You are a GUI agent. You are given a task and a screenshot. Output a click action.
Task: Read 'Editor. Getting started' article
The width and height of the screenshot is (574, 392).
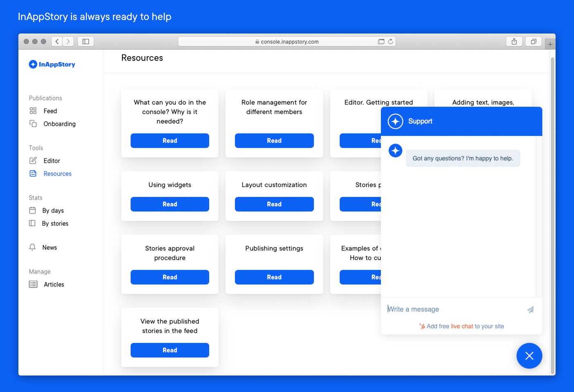point(360,140)
